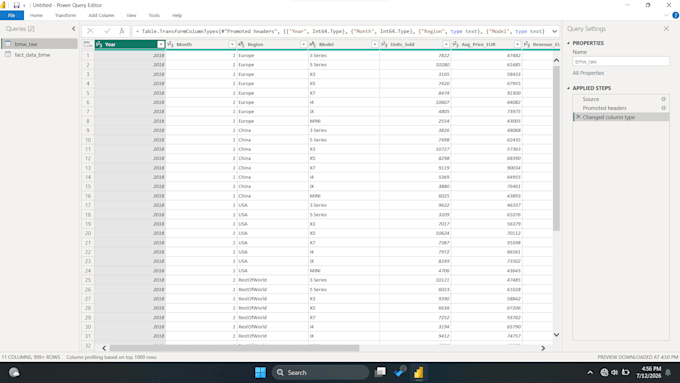Select the bmw_raw query
Viewport: 680px width, 383px height.
(x=39, y=44)
